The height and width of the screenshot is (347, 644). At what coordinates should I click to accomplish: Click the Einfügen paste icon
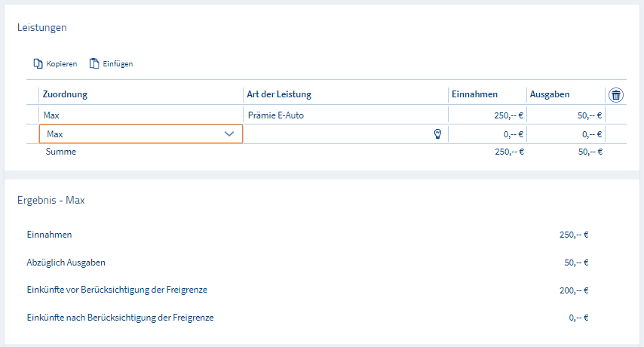(x=94, y=63)
